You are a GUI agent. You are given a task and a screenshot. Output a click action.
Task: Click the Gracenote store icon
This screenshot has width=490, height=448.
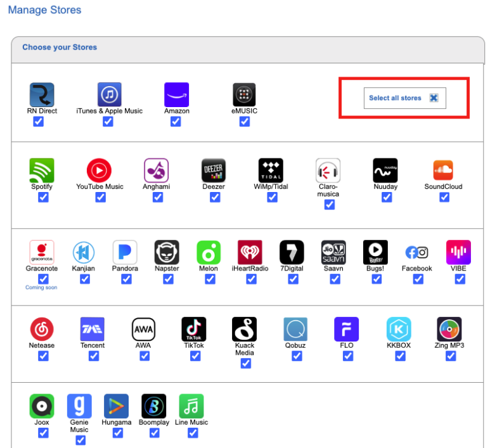pos(42,252)
